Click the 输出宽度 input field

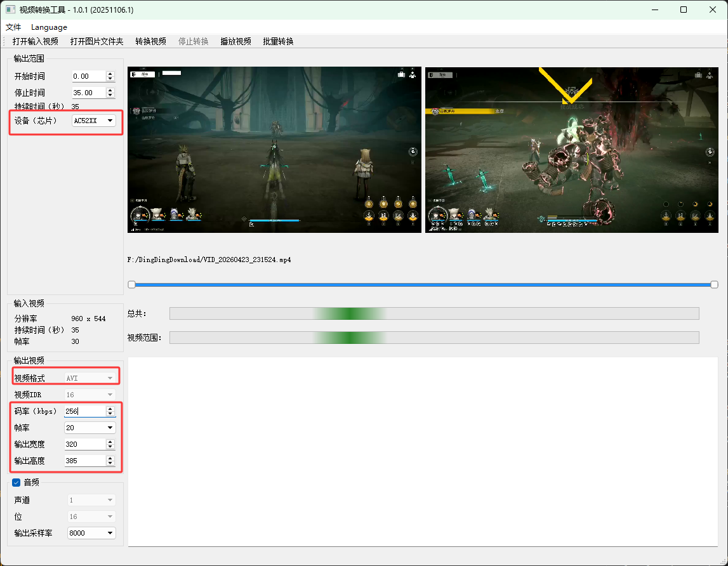(x=85, y=444)
